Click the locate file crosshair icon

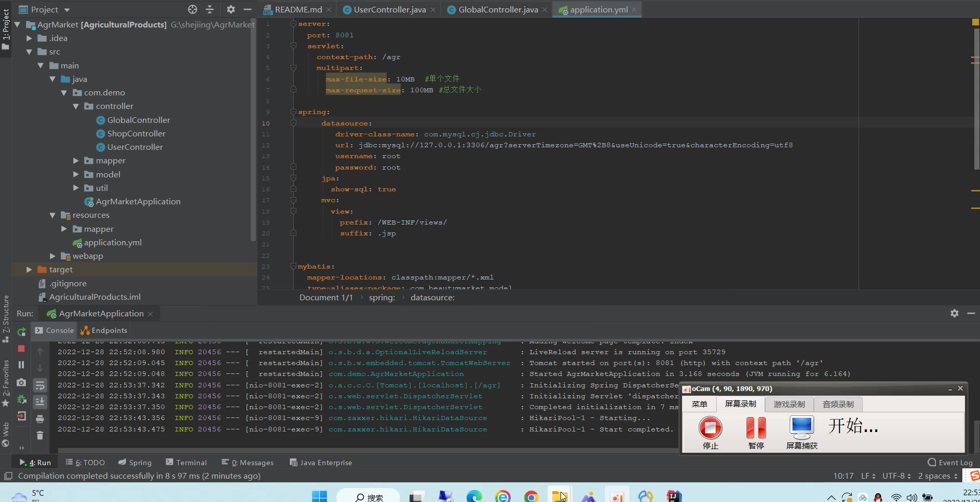(x=193, y=9)
